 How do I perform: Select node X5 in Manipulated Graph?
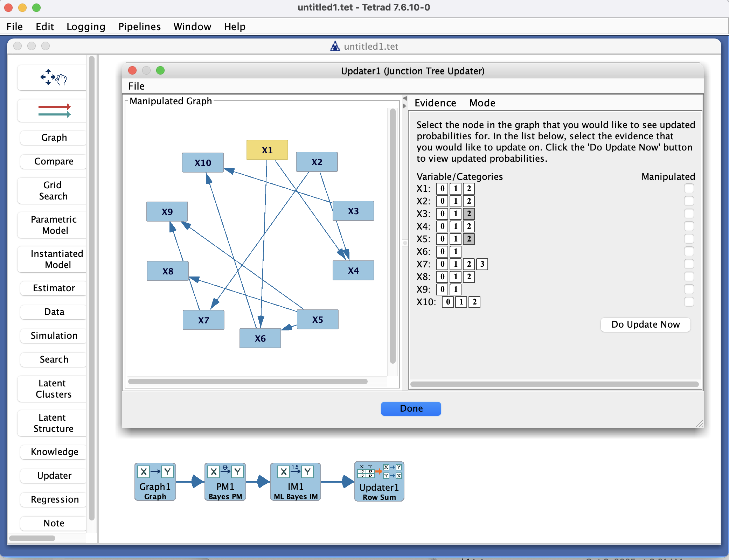[x=318, y=320]
